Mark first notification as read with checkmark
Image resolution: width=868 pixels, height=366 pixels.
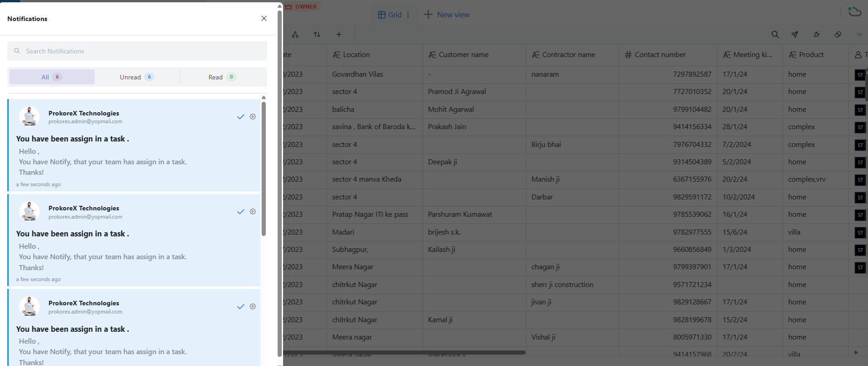(x=241, y=117)
